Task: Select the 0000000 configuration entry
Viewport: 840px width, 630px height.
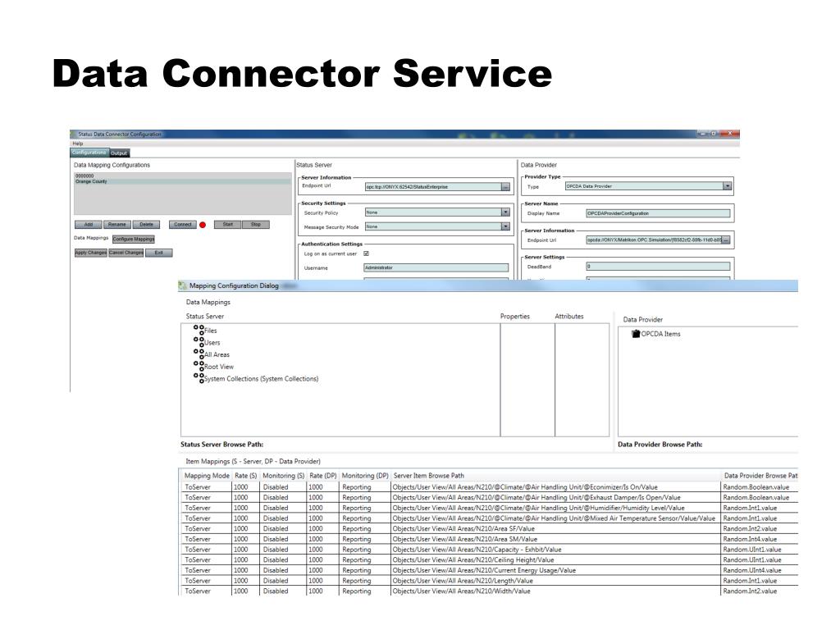Action: click(x=182, y=176)
